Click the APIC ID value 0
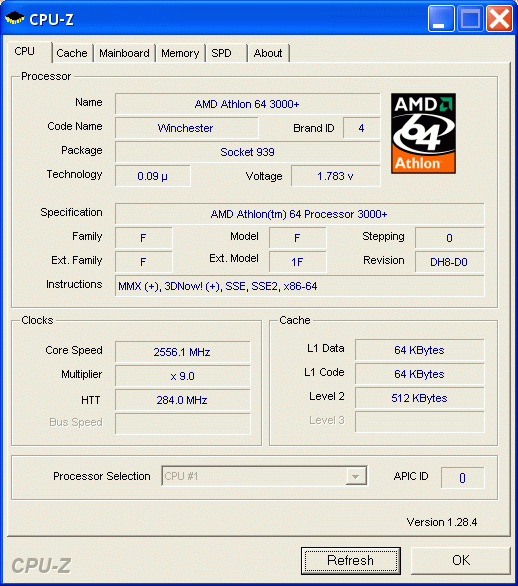Screen dimensions: 518x586 [x=462, y=478]
